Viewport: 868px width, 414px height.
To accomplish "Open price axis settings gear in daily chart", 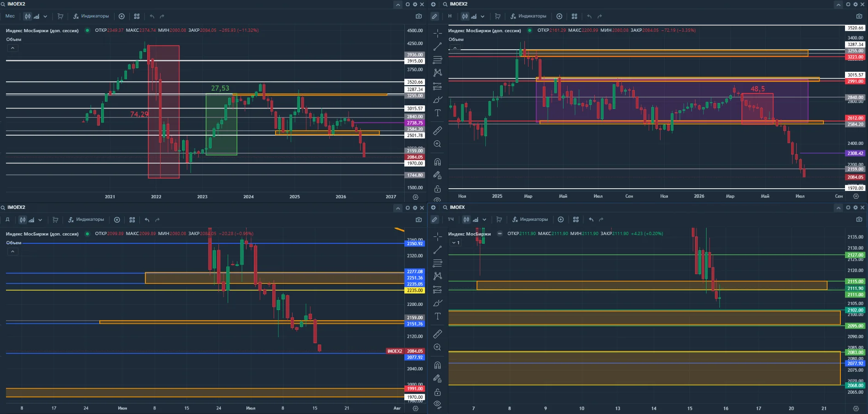I will click(x=415, y=408).
